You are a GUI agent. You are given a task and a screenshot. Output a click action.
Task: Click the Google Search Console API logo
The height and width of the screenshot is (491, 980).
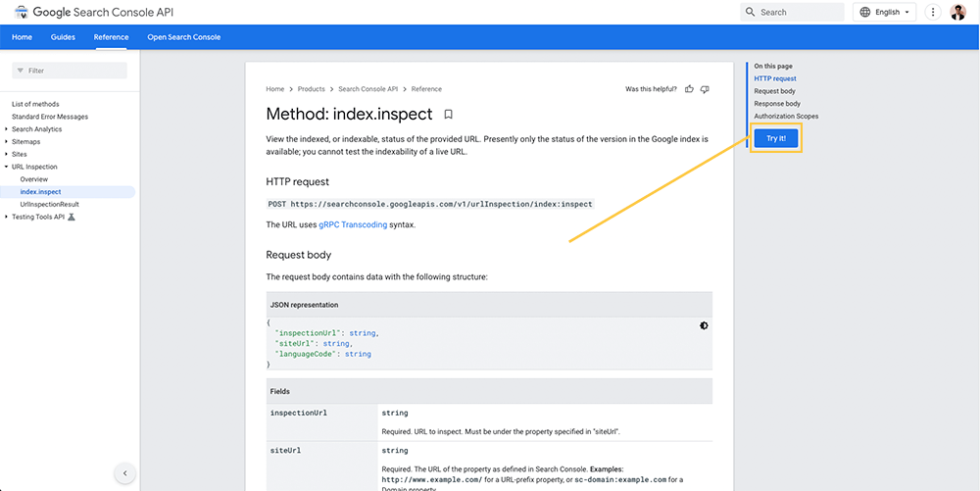tap(94, 12)
